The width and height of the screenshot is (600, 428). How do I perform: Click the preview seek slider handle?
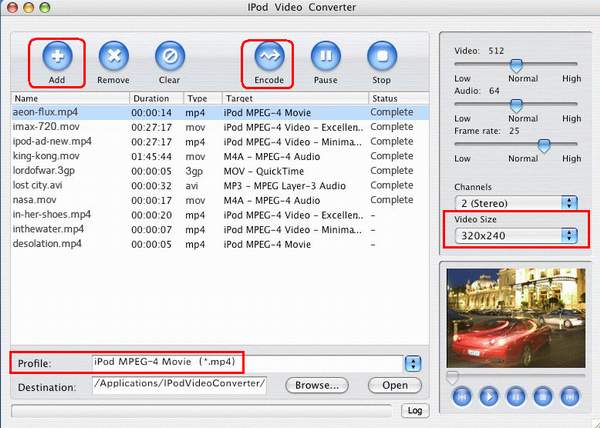[x=452, y=378]
